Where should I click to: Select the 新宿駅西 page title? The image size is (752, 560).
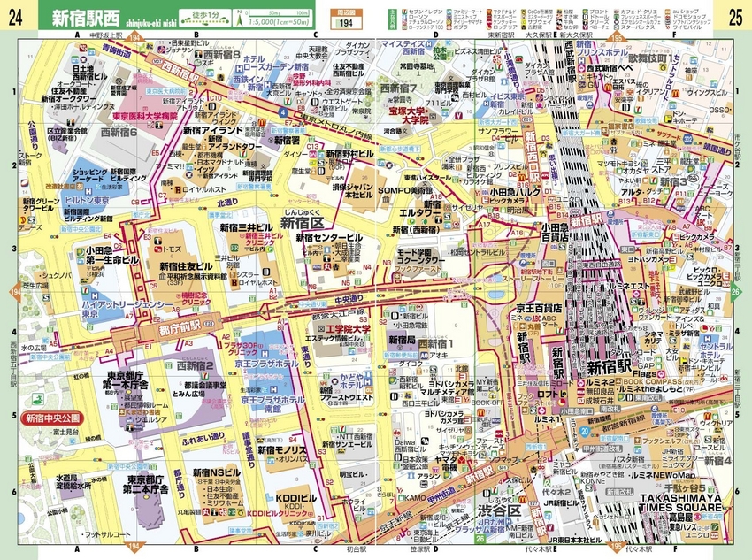[x=85, y=19]
